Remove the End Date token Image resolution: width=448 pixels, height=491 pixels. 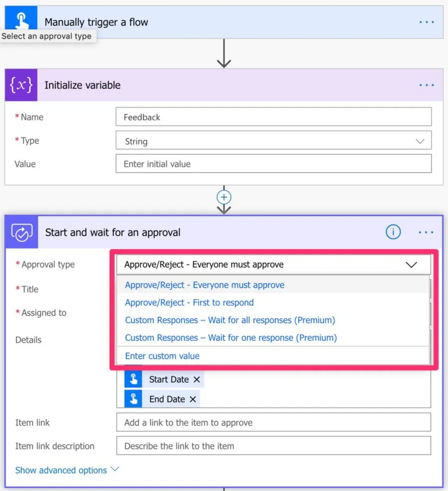click(x=193, y=399)
